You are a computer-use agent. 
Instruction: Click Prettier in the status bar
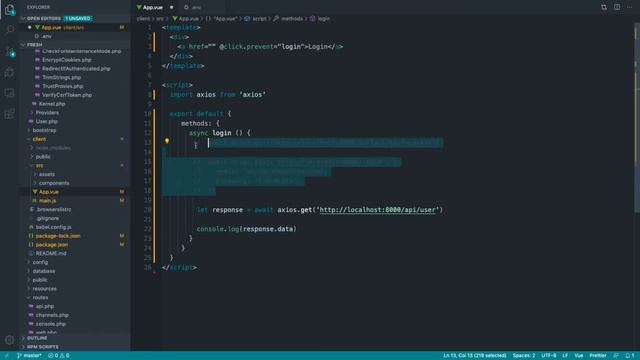[598, 356]
